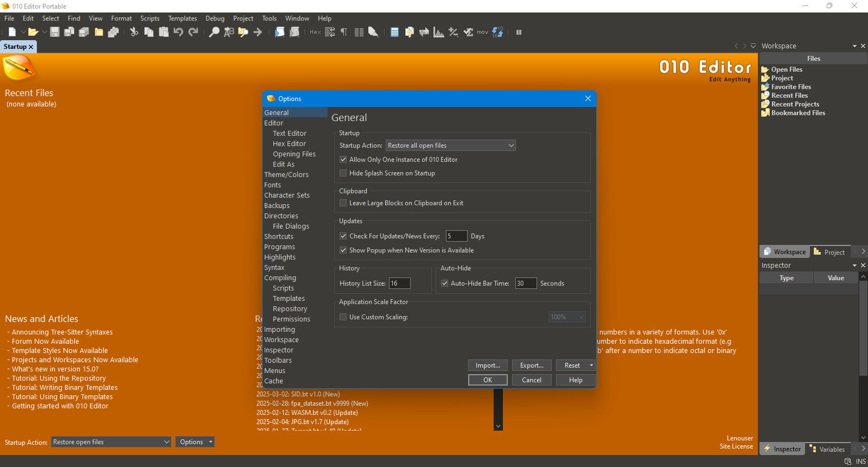The height and width of the screenshot is (467, 868).
Task: Click the OK button in Options
Action: click(x=488, y=380)
